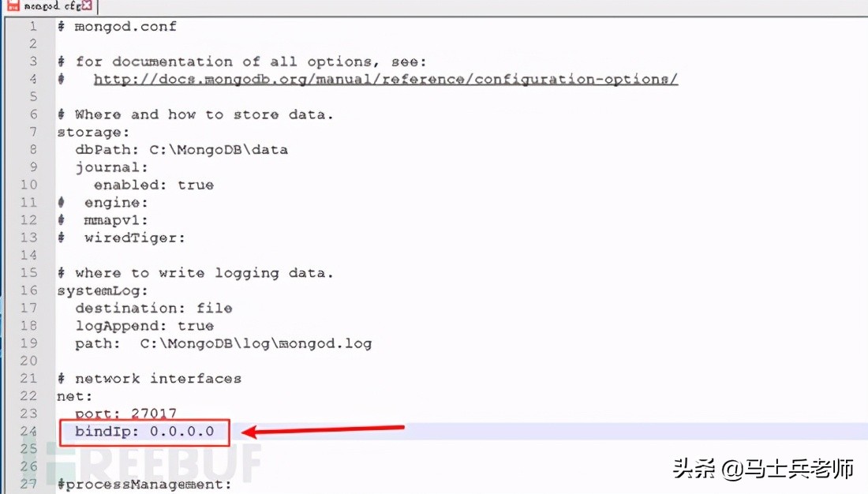Click the 'systemLog:' line
Viewport: 868px width, 494px height.
(x=103, y=290)
